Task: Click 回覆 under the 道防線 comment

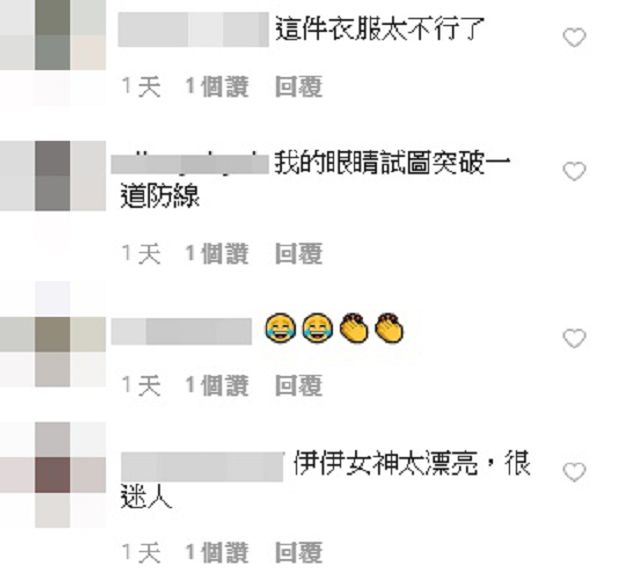Action: (x=299, y=254)
